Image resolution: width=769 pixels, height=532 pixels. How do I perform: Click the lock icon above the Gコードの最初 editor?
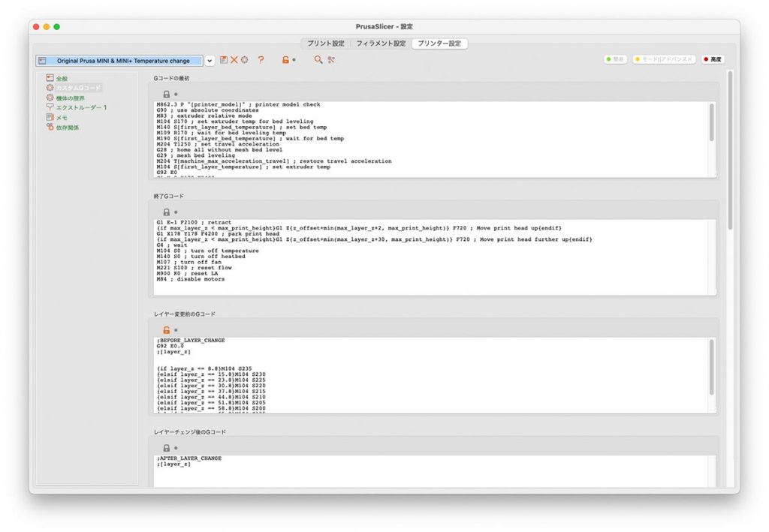coord(166,94)
